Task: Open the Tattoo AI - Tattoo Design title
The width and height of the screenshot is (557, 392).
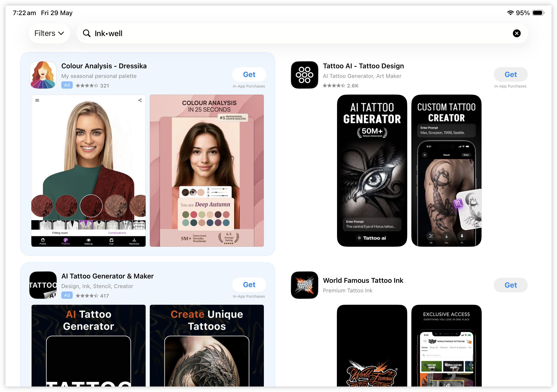Action: pyautogui.click(x=363, y=66)
